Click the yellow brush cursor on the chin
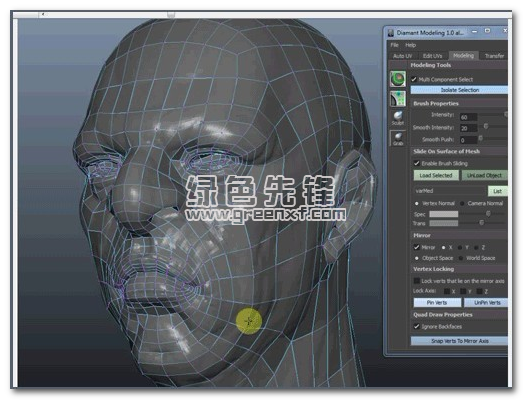Screen dimensions: 523x400 point(249,321)
